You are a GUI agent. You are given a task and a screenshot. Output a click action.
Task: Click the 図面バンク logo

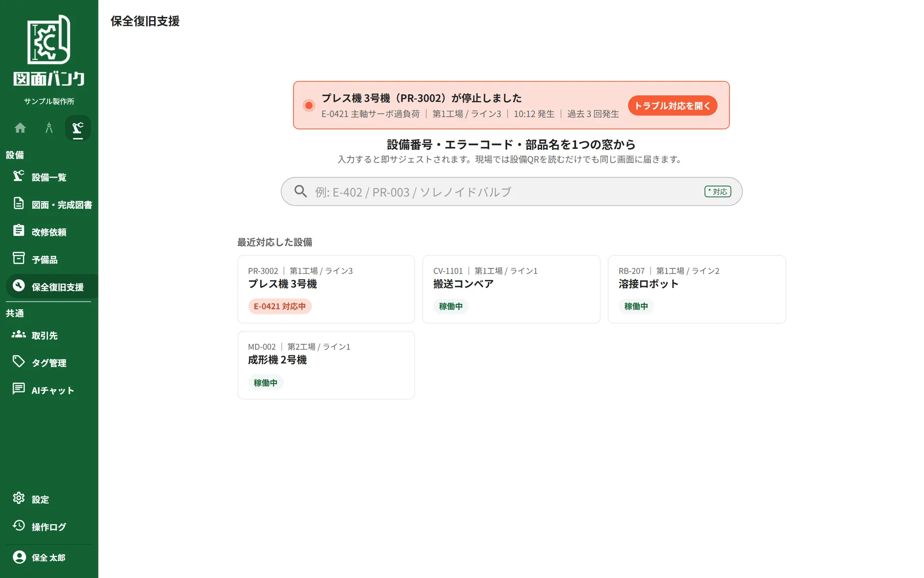(x=49, y=51)
